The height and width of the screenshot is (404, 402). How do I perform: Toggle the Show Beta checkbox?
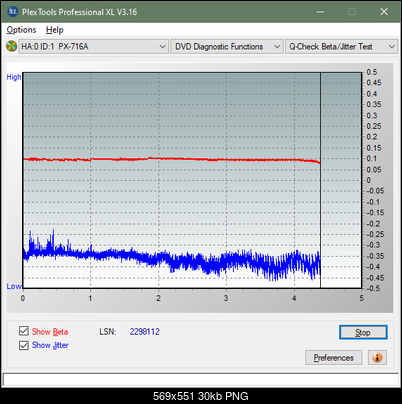click(24, 331)
